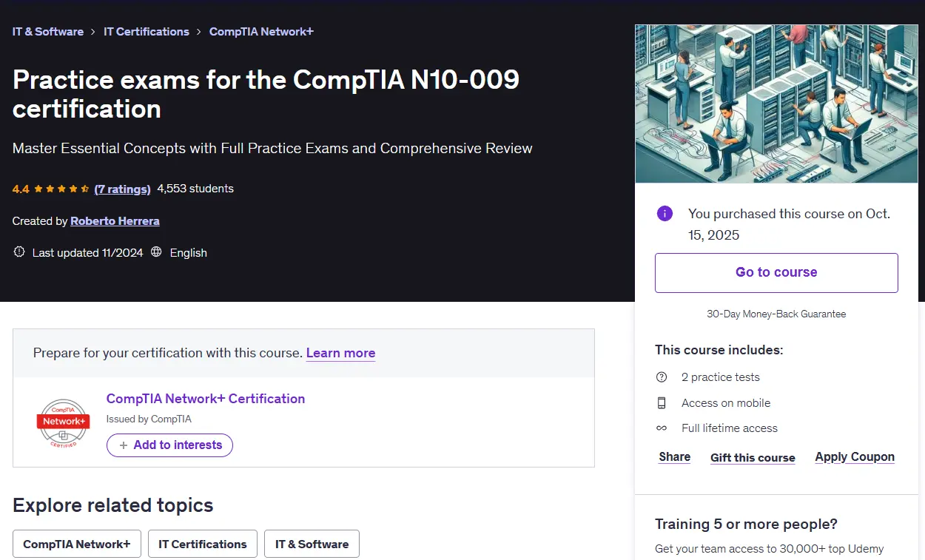Click the Last updated 11/2024 text
This screenshot has height=560, width=925.
pos(87,252)
